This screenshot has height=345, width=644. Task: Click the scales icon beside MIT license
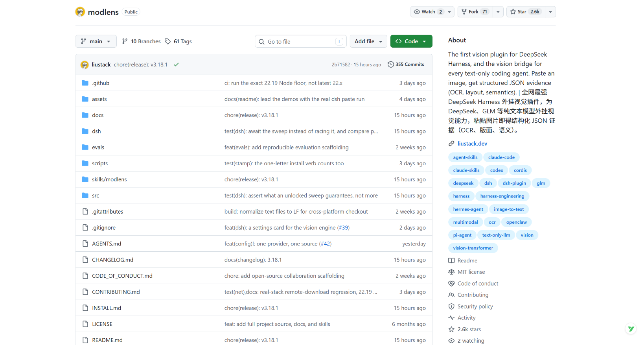[451, 272]
